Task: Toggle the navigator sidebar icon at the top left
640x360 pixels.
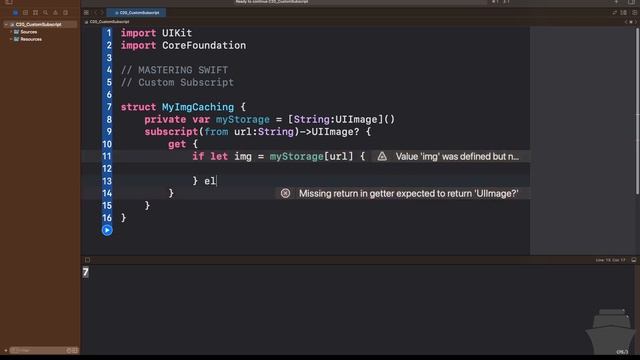Action: coord(9,2)
